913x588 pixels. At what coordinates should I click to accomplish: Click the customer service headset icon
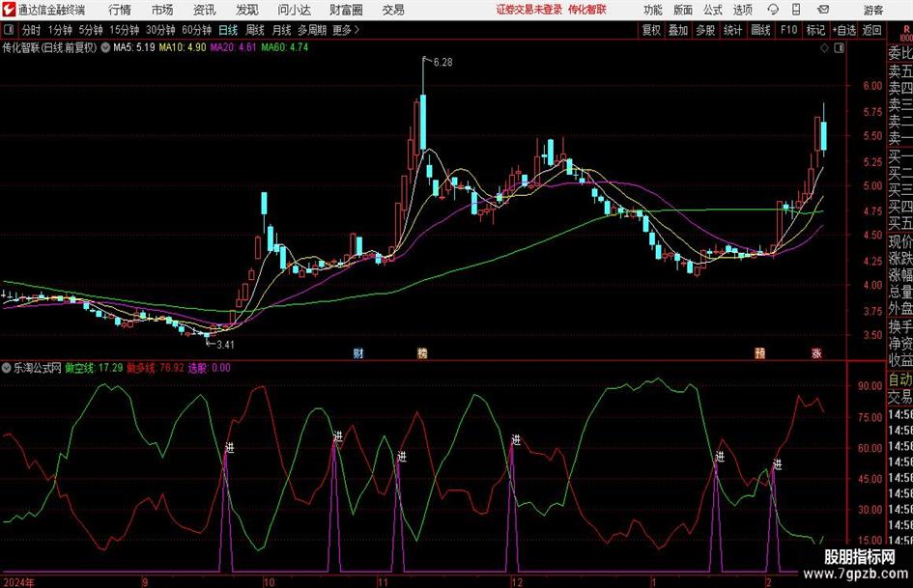773,10
